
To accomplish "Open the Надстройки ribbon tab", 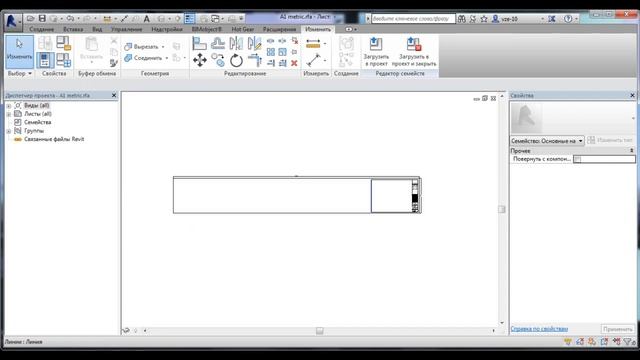I will [x=167, y=29].
